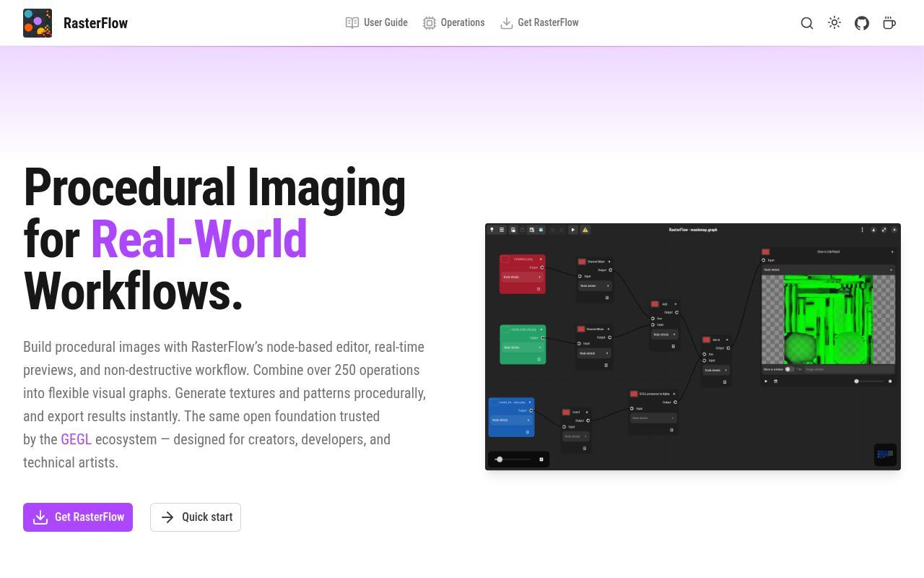The height and width of the screenshot is (578, 924).
Task: Go to the Operations page
Action: click(x=453, y=22)
